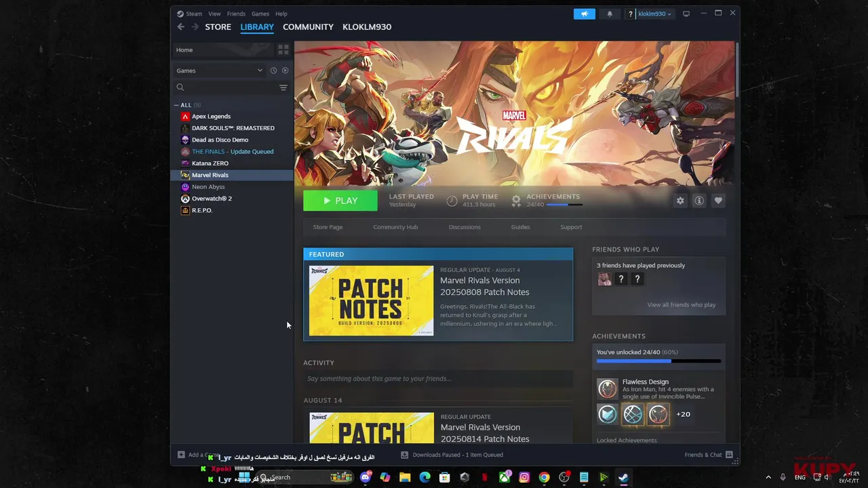Open the Microsoft Store taskbar icon
Viewport: 868px width, 488px height.
445,477
